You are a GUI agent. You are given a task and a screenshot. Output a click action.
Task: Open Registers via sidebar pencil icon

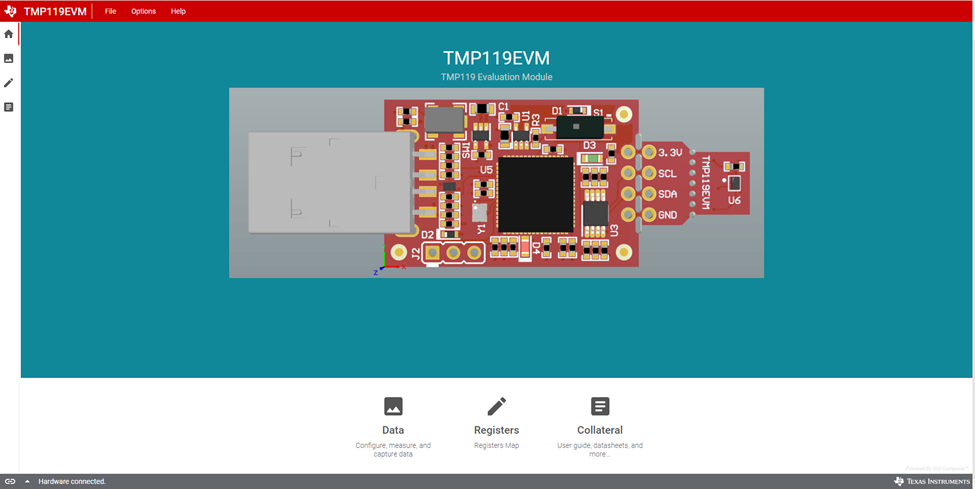[9, 82]
